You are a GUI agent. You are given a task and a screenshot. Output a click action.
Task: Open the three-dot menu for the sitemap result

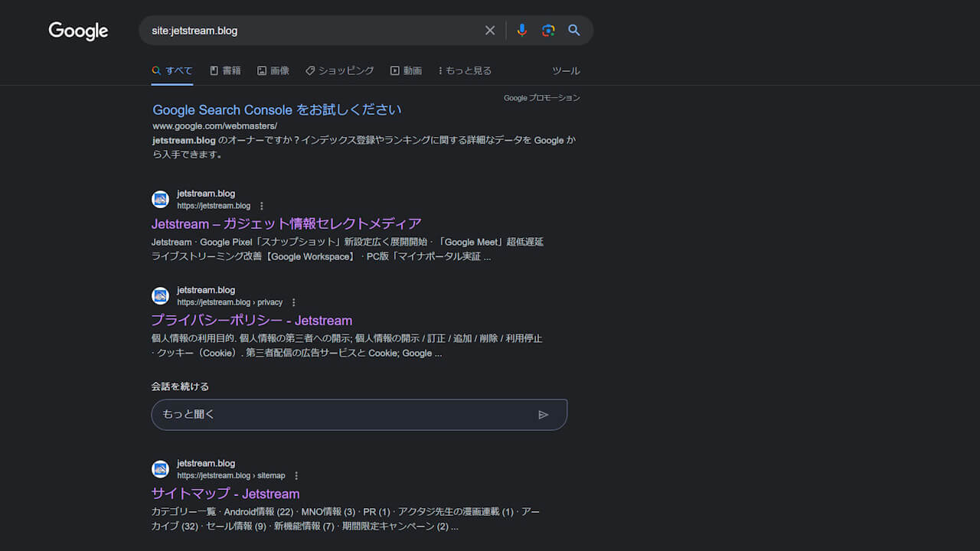pos(296,475)
